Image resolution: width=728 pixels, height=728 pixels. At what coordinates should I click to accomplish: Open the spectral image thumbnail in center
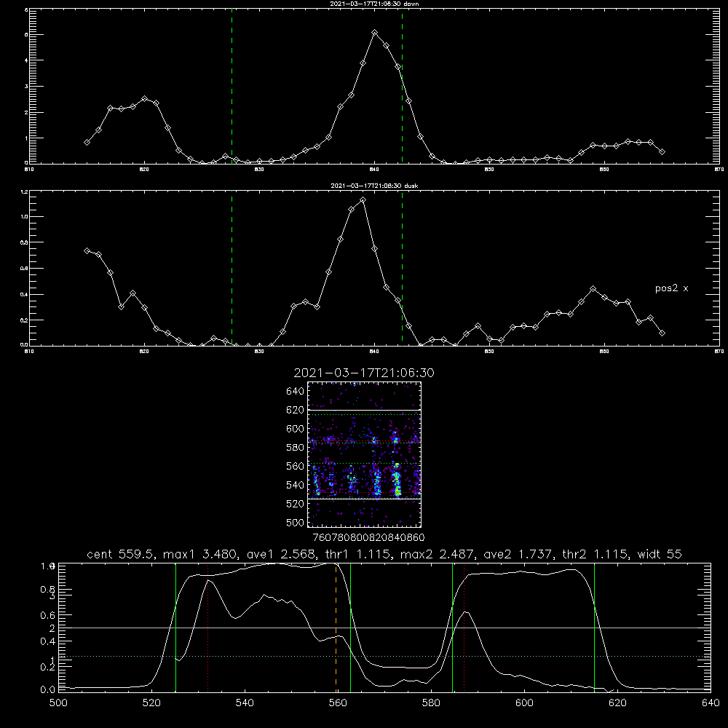(364, 454)
